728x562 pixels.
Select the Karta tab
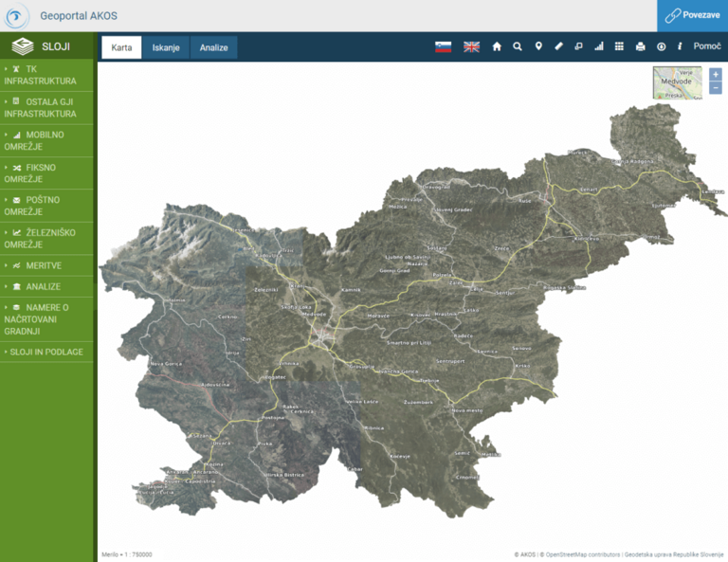(121, 47)
